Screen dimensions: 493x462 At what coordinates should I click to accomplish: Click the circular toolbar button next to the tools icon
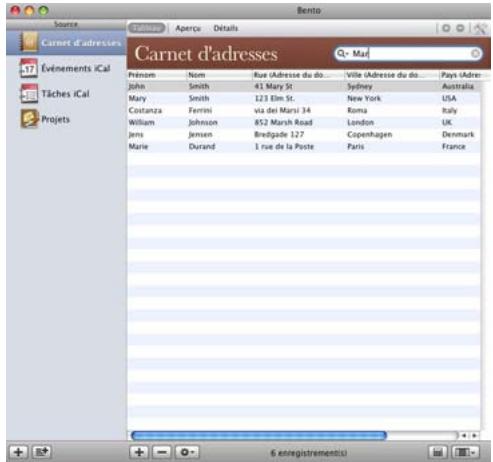(x=460, y=28)
